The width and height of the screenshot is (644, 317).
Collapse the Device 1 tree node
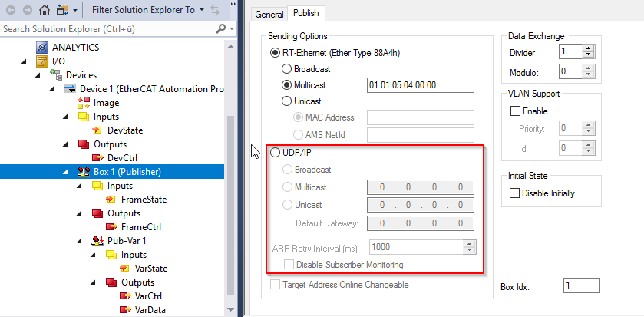coord(52,89)
